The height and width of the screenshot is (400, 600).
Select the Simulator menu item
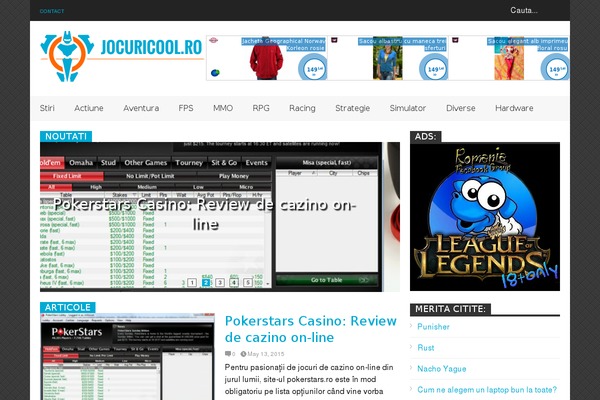coord(408,108)
